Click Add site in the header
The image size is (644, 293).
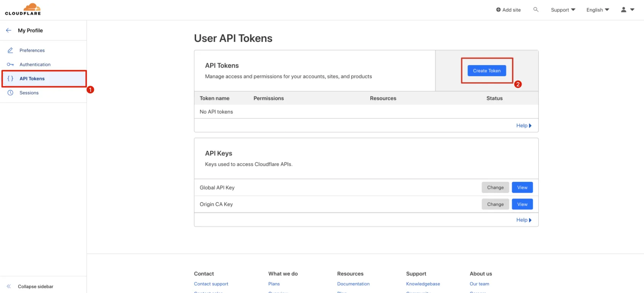(x=508, y=10)
